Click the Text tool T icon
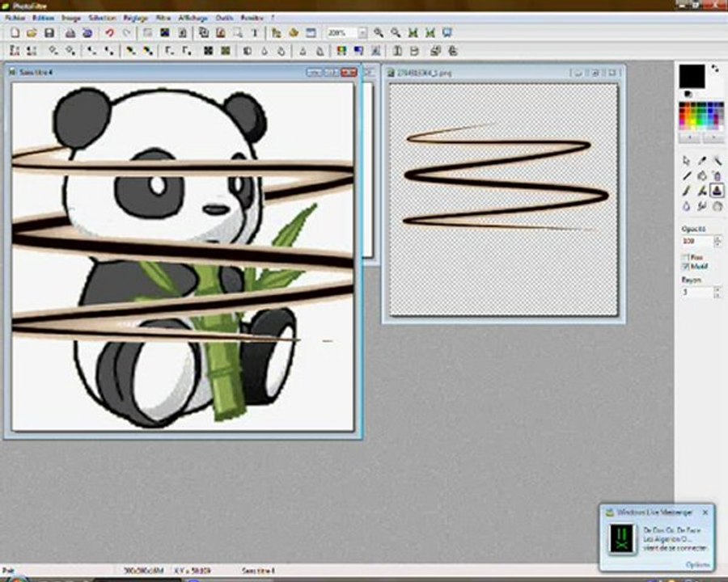Image resolution: width=728 pixels, height=582 pixels. pyautogui.click(x=255, y=33)
